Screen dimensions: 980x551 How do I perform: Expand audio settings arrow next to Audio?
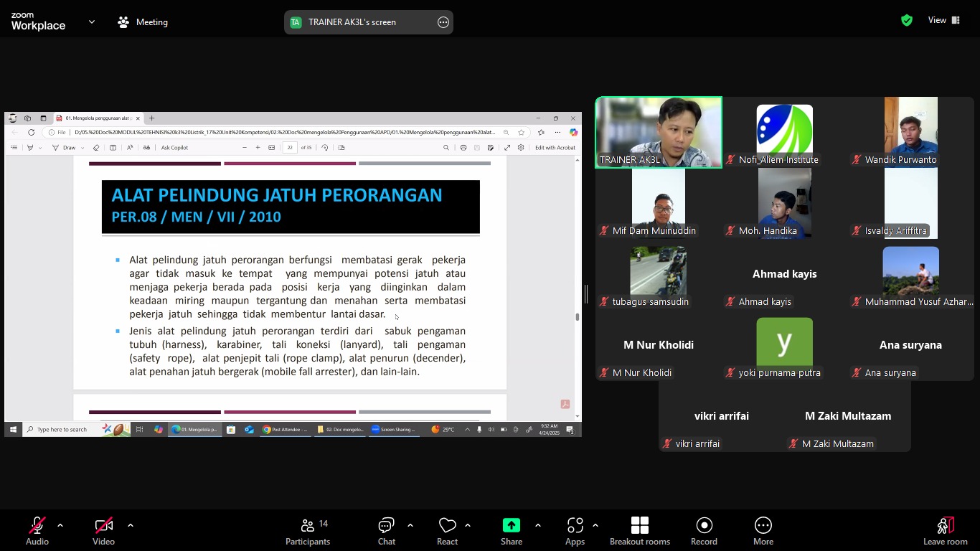pyautogui.click(x=60, y=525)
